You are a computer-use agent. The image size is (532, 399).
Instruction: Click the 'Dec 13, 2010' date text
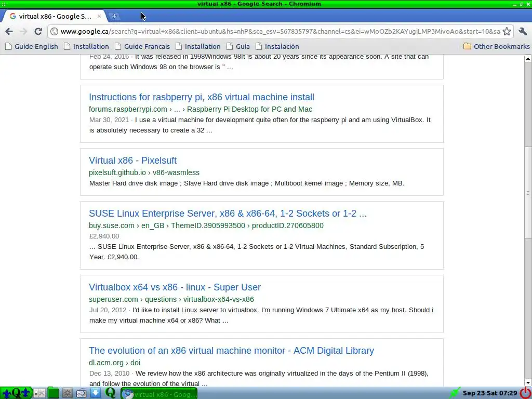[x=109, y=374]
